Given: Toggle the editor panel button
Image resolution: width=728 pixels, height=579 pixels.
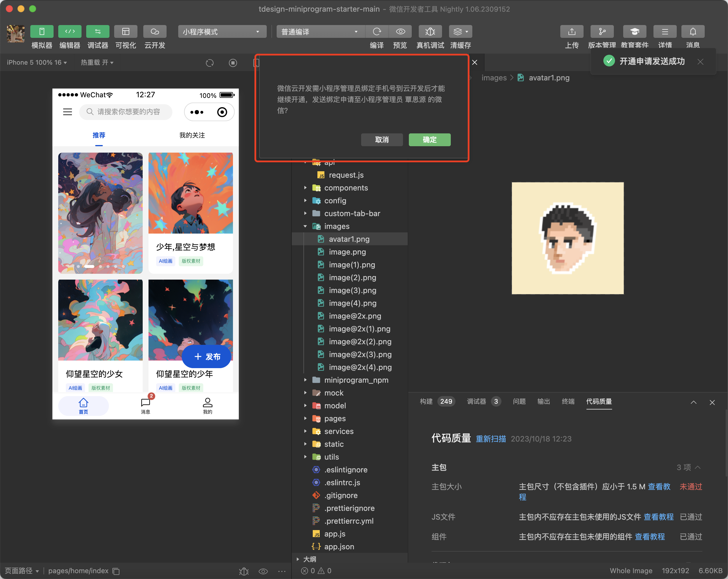Looking at the screenshot, I should tap(70, 32).
